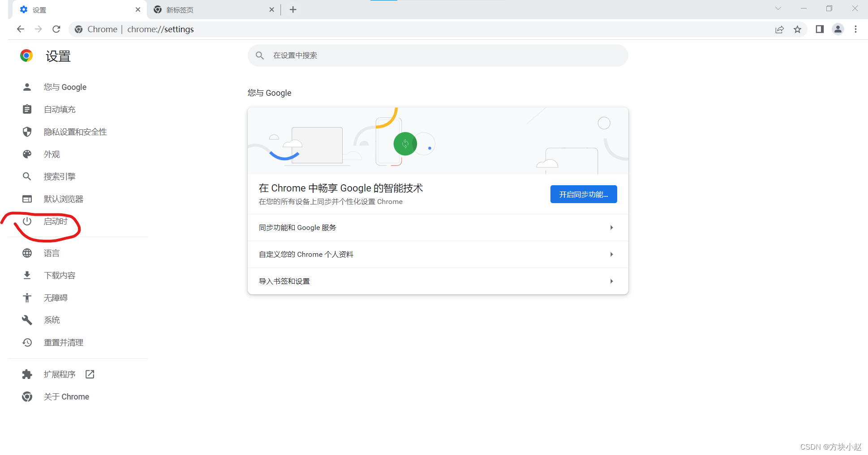Click the 开启同步功能 button

[x=584, y=194]
